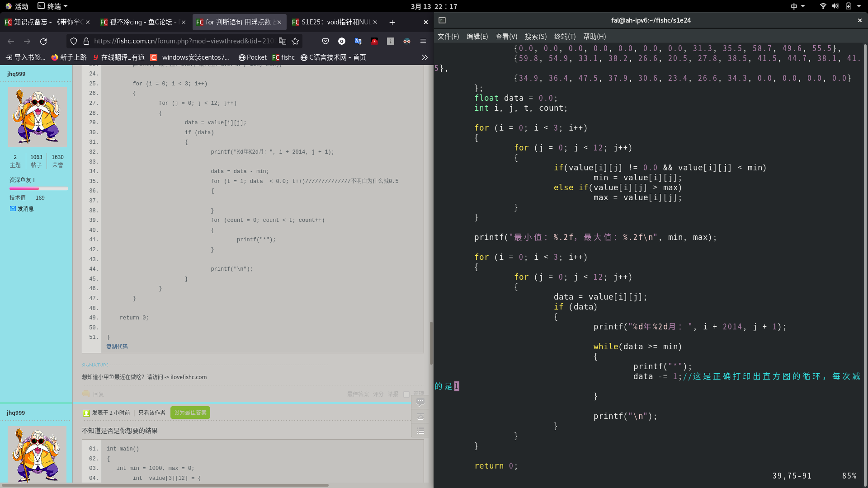Click the 只看该作者 link
This screenshot has width=868, height=488.
pyautogui.click(x=152, y=413)
